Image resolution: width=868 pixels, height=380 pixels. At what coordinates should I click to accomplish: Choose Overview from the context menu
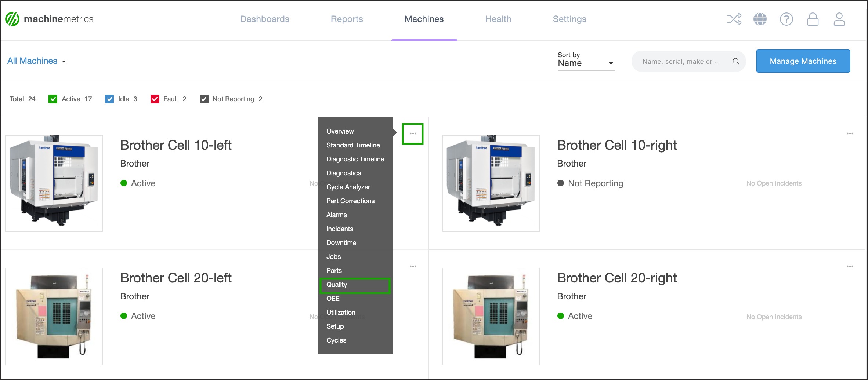pos(340,131)
